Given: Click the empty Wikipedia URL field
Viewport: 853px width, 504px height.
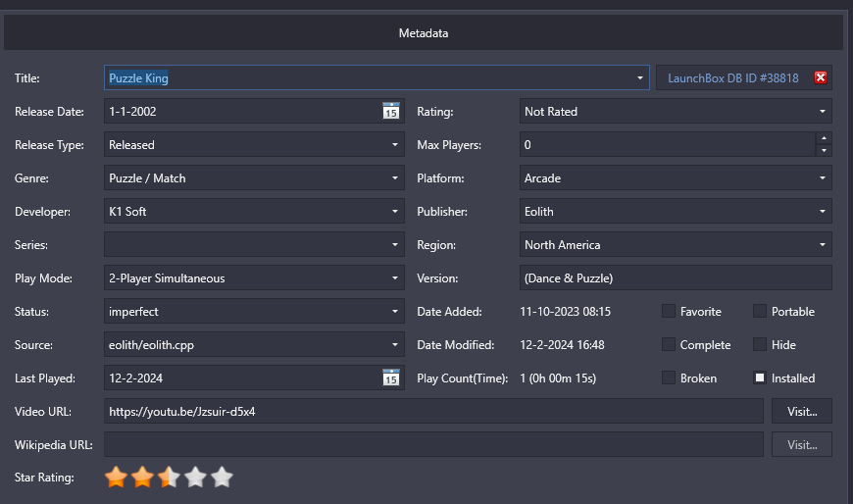Looking at the screenshot, I should pyautogui.click(x=433, y=444).
